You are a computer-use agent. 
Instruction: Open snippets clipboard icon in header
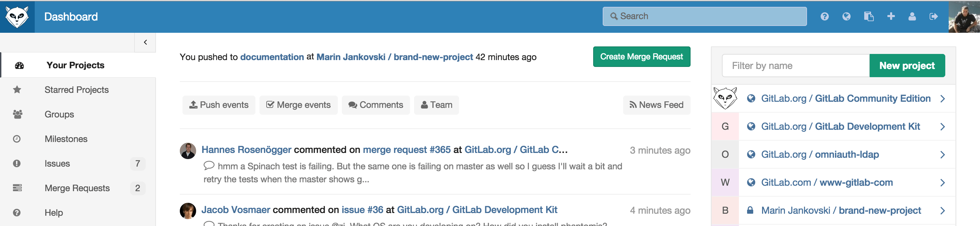pyautogui.click(x=869, y=16)
